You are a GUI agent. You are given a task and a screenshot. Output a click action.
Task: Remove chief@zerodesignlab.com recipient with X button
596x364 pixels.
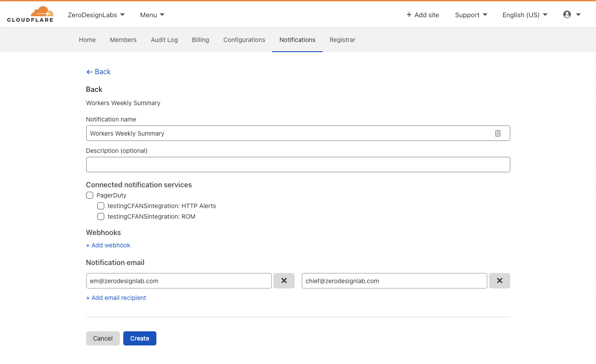pos(500,281)
